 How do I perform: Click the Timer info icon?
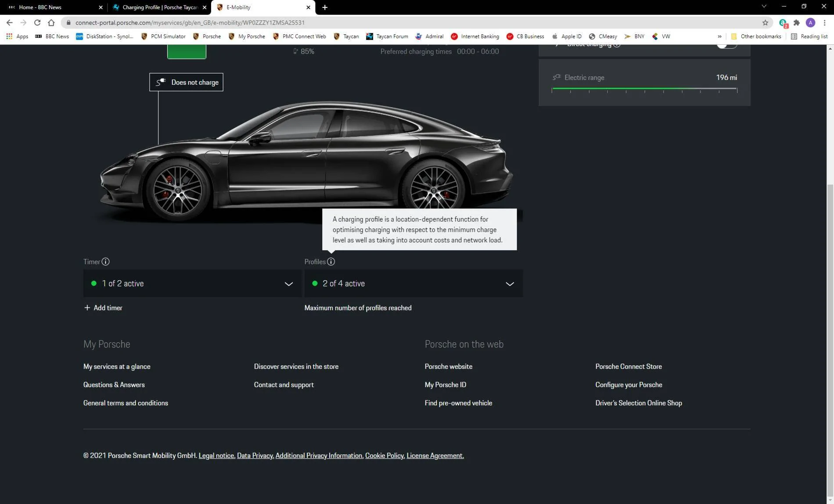105,262
